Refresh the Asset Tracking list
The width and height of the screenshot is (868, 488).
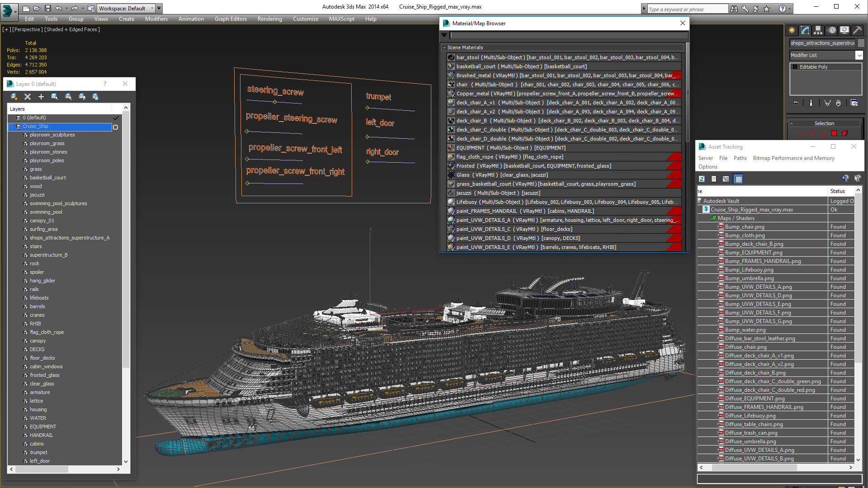click(x=702, y=179)
